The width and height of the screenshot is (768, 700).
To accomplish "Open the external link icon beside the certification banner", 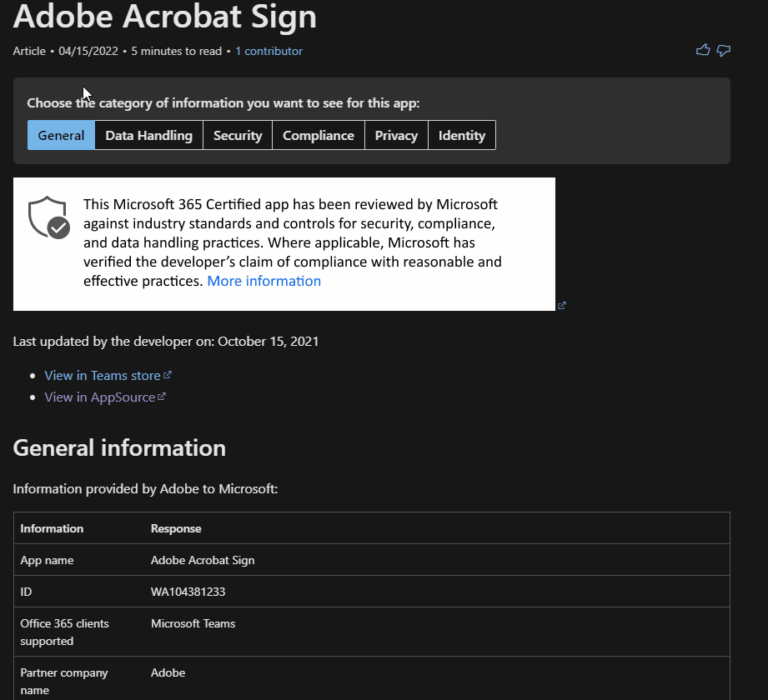I will pyautogui.click(x=562, y=306).
